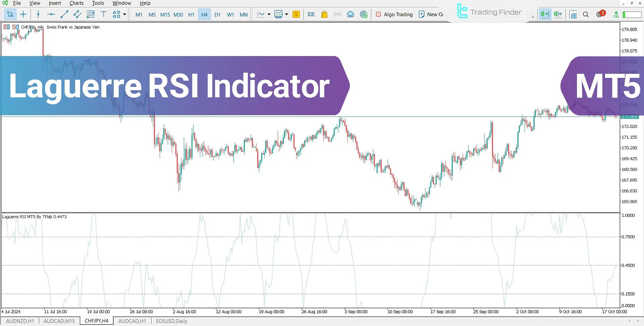Toggle the H4 timeframe button
Viewport: 644px width, 326px height.
(204, 15)
